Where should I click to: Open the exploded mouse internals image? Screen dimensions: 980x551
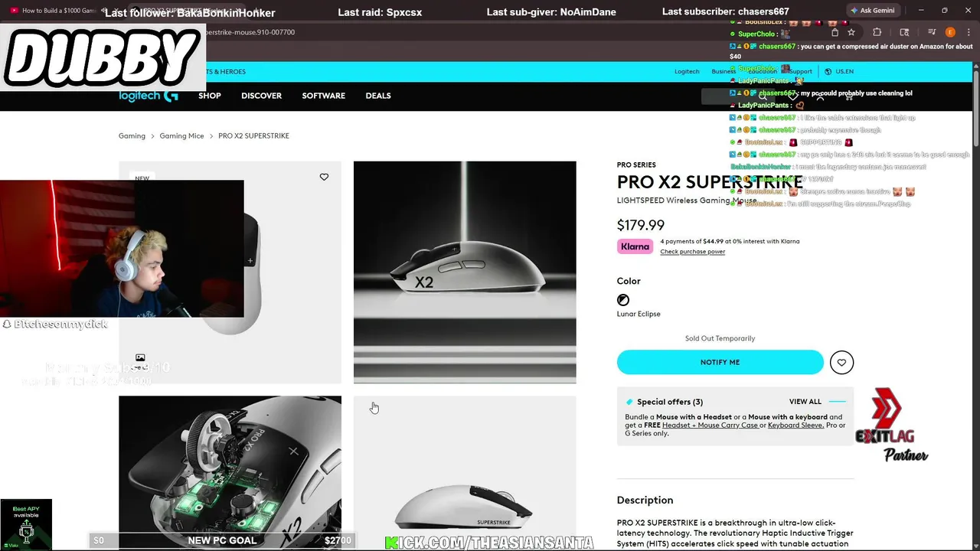pos(230,472)
